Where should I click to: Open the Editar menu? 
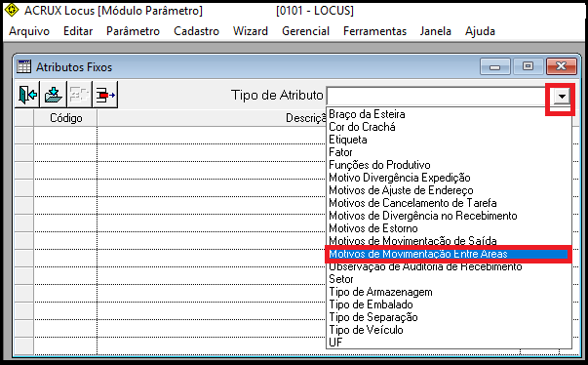coord(78,31)
